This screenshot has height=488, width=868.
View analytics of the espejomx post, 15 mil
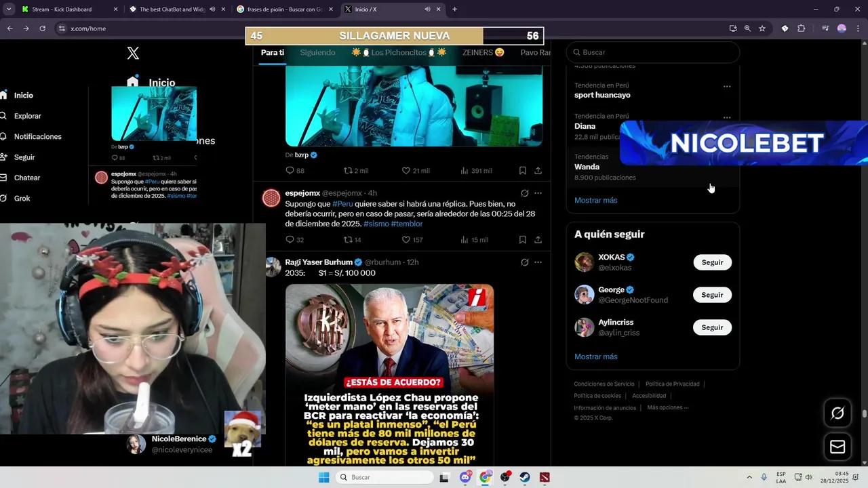point(474,240)
